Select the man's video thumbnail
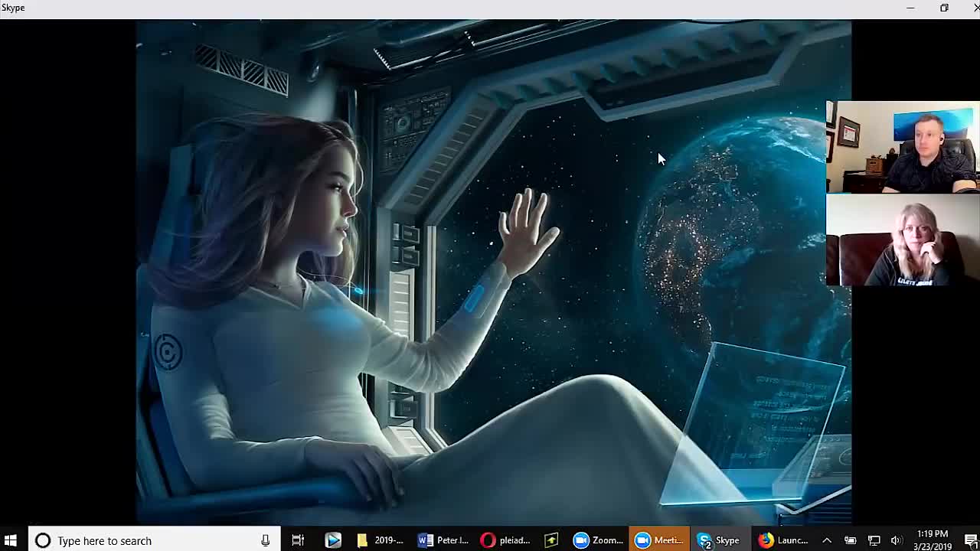 [903, 147]
